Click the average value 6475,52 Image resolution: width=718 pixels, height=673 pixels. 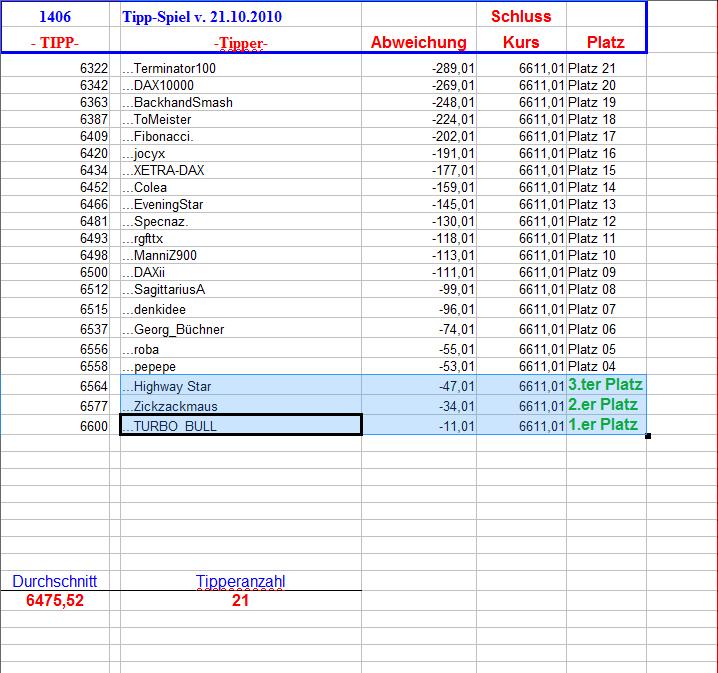(55, 600)
